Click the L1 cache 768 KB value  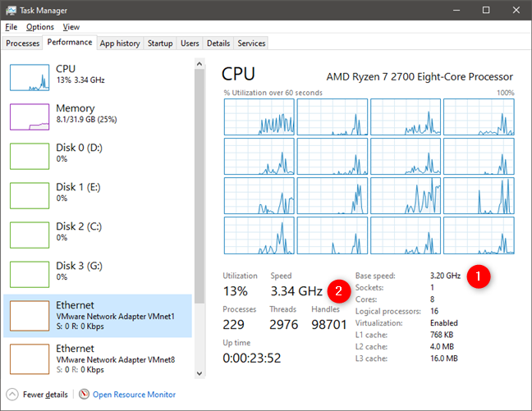(x=442, y=335)
